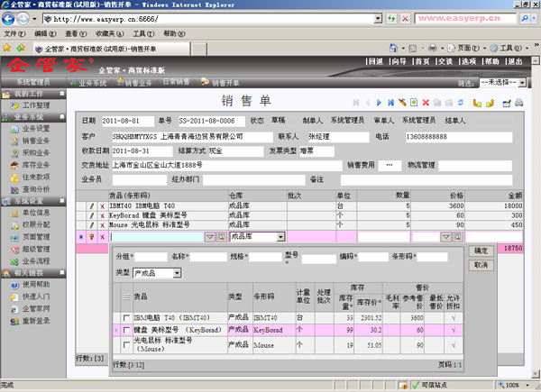541x392 pixels.
Task: Open IE 收藏夹 menu
Action: click(110, 33)
